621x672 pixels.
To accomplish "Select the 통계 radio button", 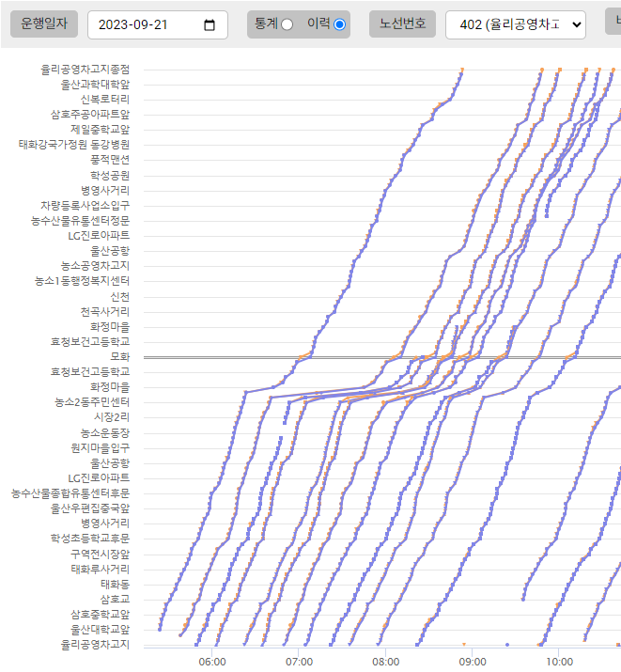I will (287, 24).
